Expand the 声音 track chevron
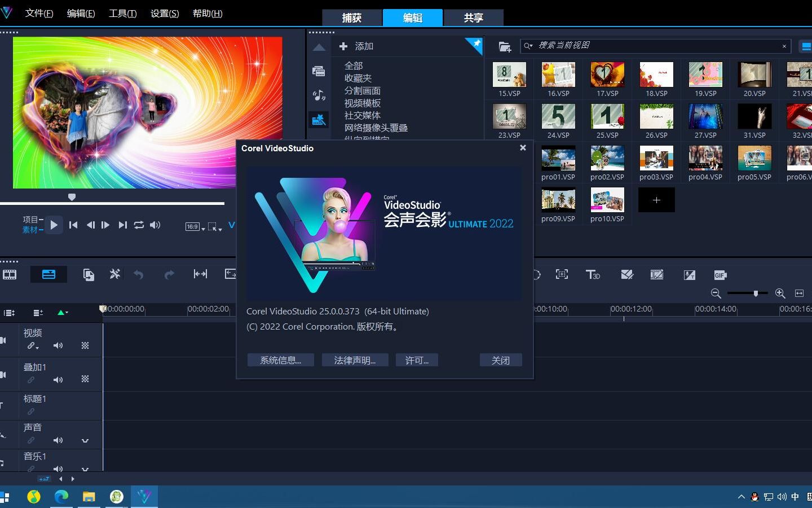Screen dimensions: 812x508 coord(85,440)
